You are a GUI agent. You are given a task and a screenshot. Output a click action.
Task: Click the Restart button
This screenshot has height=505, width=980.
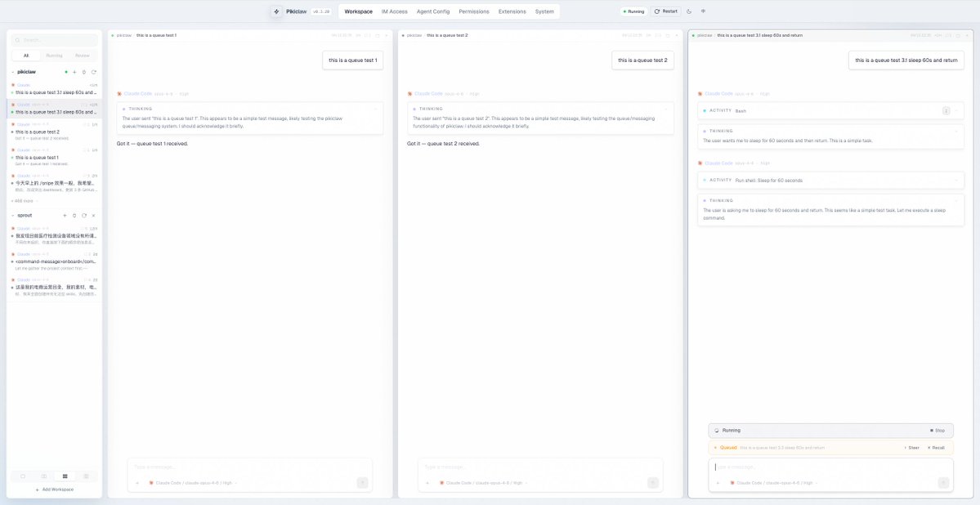point(665,11)
